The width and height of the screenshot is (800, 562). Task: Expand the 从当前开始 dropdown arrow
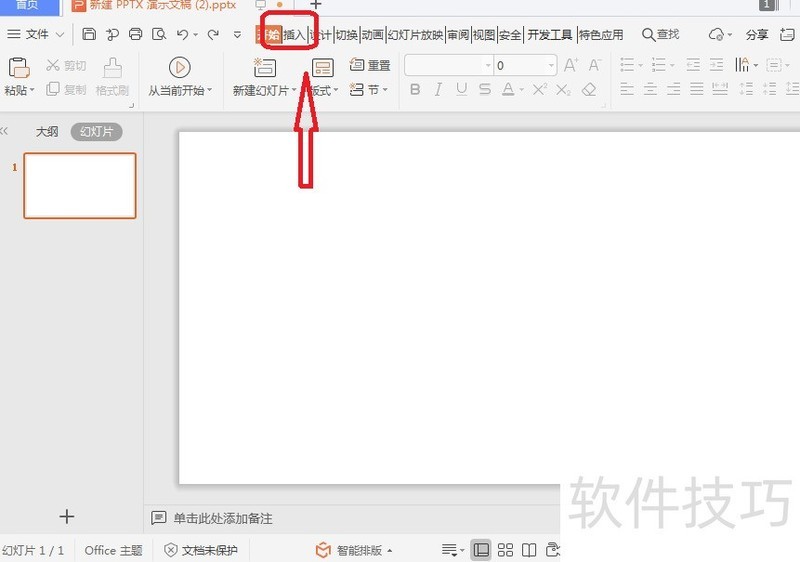[x=210, y=90]
